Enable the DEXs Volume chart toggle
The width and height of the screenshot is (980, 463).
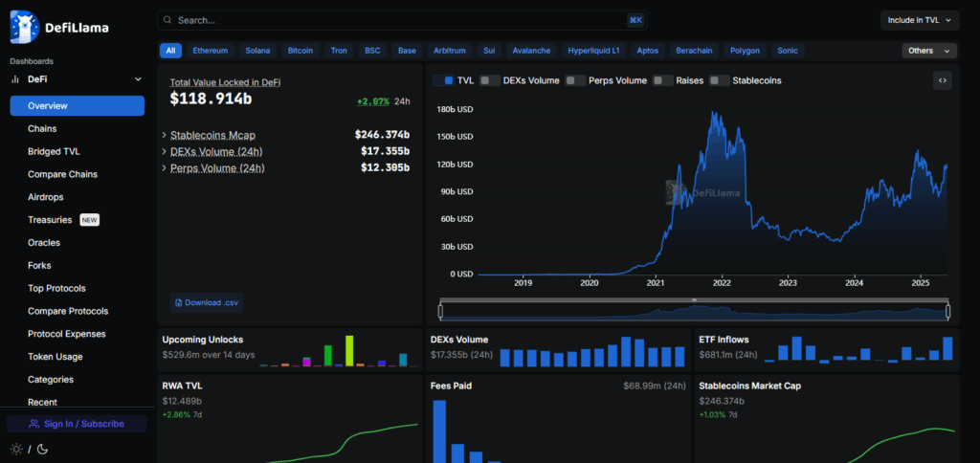click(x=489, y=81)
